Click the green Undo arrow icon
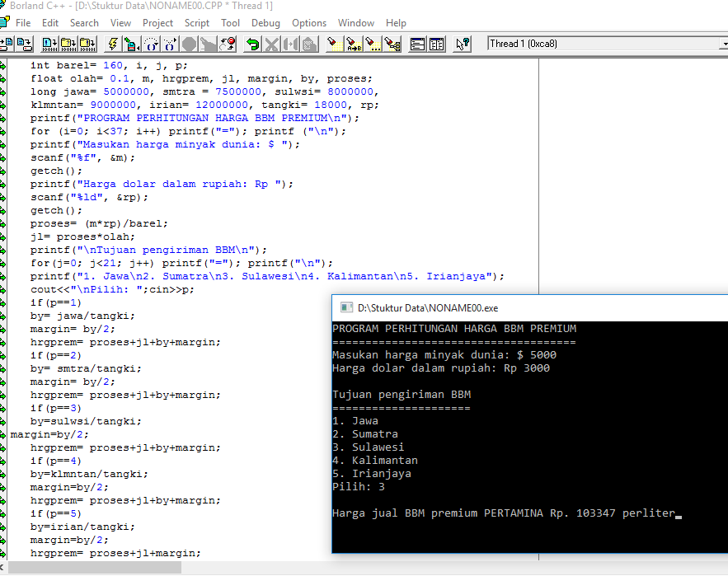 click(x=252, y=44)
